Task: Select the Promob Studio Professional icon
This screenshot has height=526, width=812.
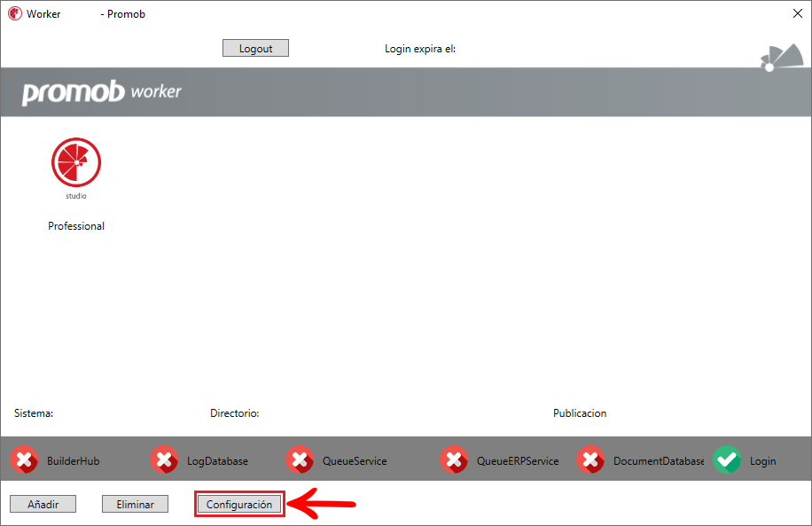Action: pos(76,162)
